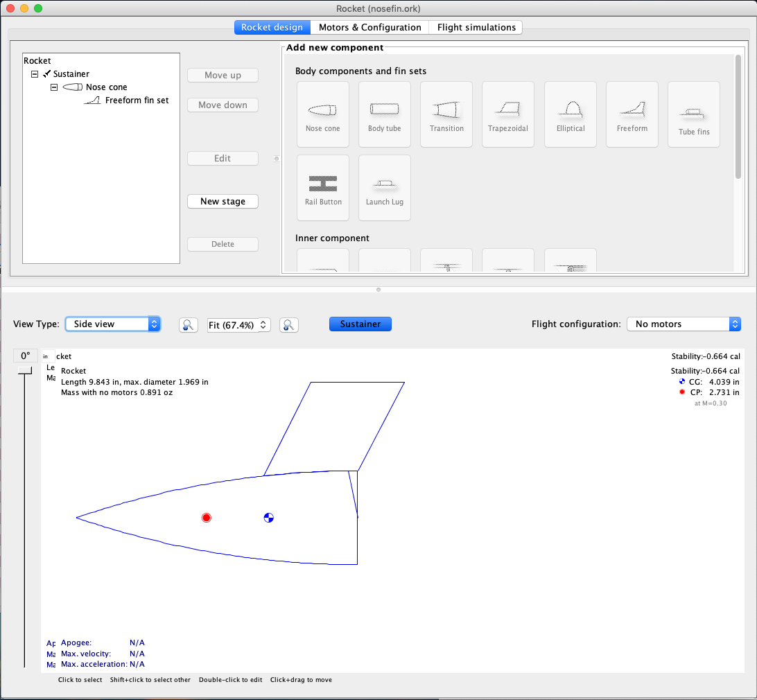This screenshot has width=757, height=700.
Task: Add a Trapezoidal fin set
Action: [507, 114]
